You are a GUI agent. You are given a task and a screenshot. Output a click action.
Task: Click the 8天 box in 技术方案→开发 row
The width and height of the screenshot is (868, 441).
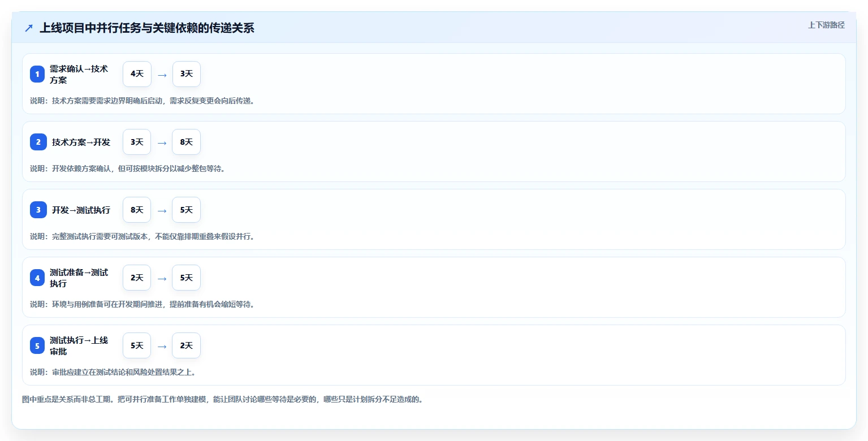(187, 142)
